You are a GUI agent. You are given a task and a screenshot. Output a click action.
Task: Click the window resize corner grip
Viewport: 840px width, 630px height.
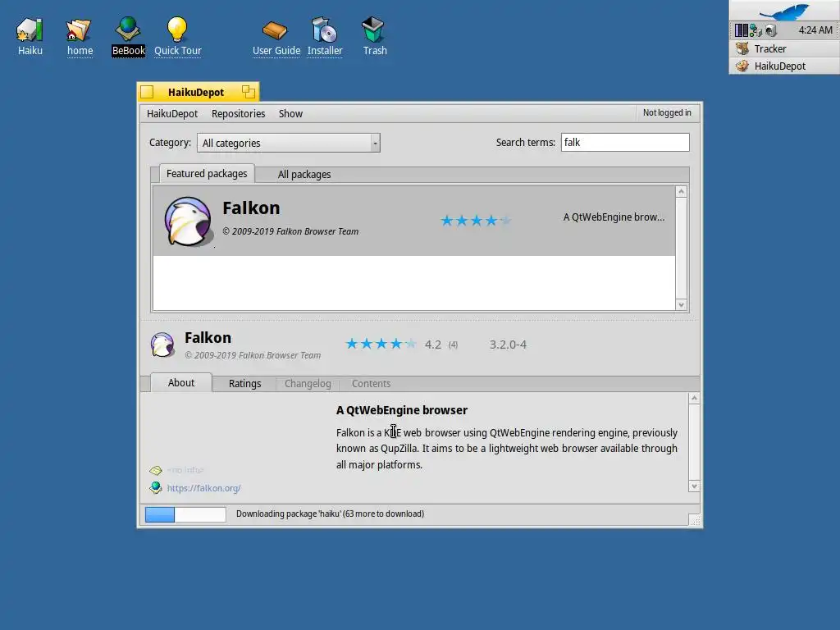click(694, 520)
